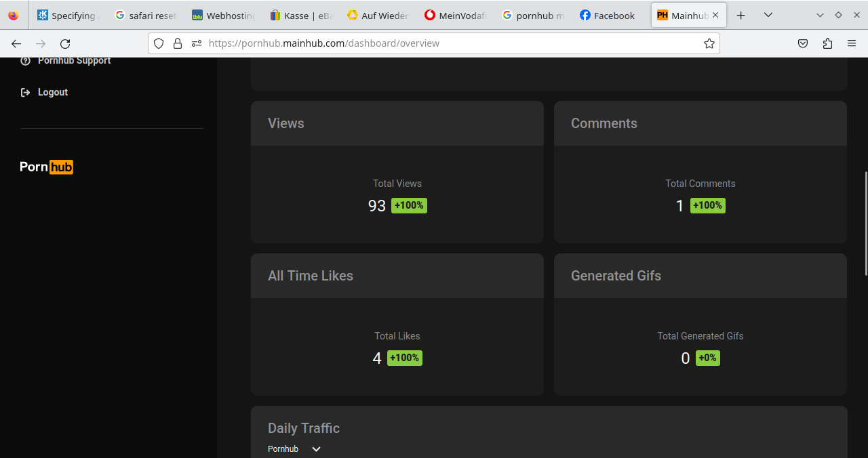Click the Pornhub logo in sidebar
The image size is (868, 458).
pos(46,167)
